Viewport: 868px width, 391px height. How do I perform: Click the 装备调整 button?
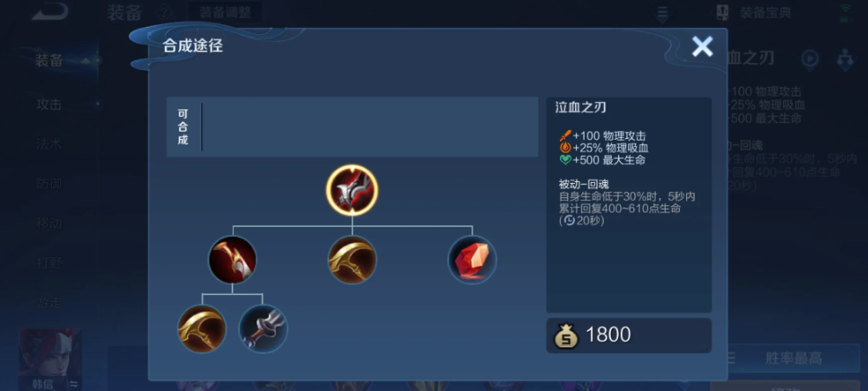coord(225,13)
